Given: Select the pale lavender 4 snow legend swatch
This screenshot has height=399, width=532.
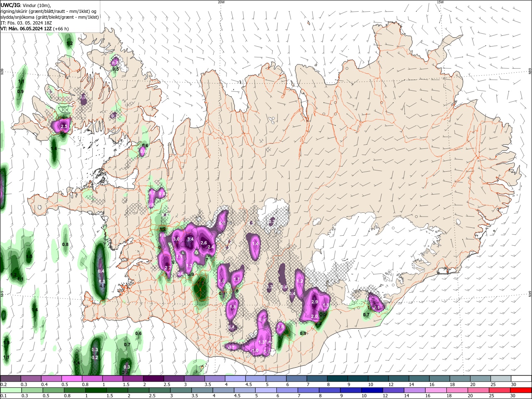Looking at the screenshot, I should click(x=234, y=379).
